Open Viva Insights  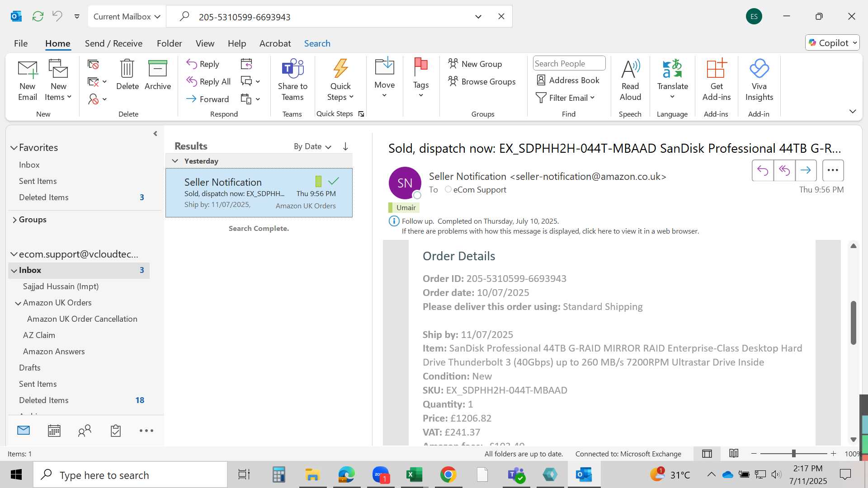pos(759,80)
